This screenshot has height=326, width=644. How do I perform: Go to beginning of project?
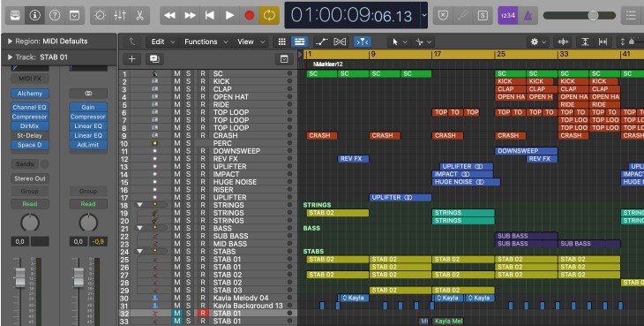pyautogui.click(x=209, y=16)
